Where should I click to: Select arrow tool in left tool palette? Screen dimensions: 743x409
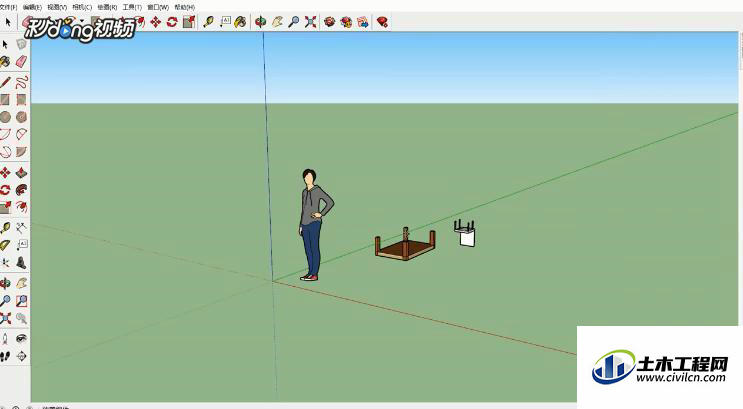click(x=5, y=45)
